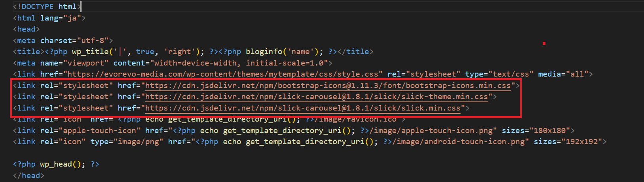This screenshot has height=182, width=644.
Task: Follow the slick.min.css jsdelivr URL
Action: [303, 108]
